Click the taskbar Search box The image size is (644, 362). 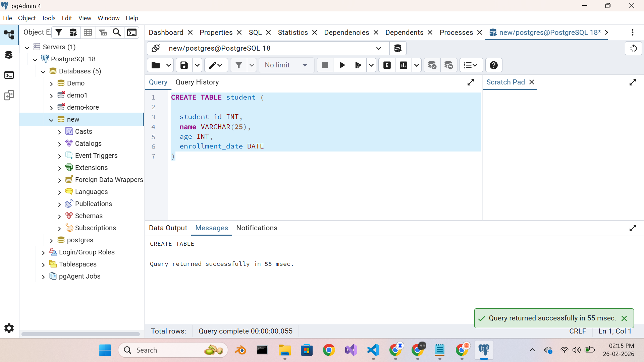[x=173, y=350]
